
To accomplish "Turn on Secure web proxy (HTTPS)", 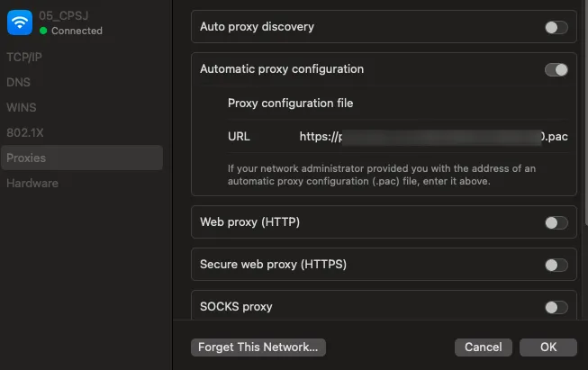I will coord(556,265).
